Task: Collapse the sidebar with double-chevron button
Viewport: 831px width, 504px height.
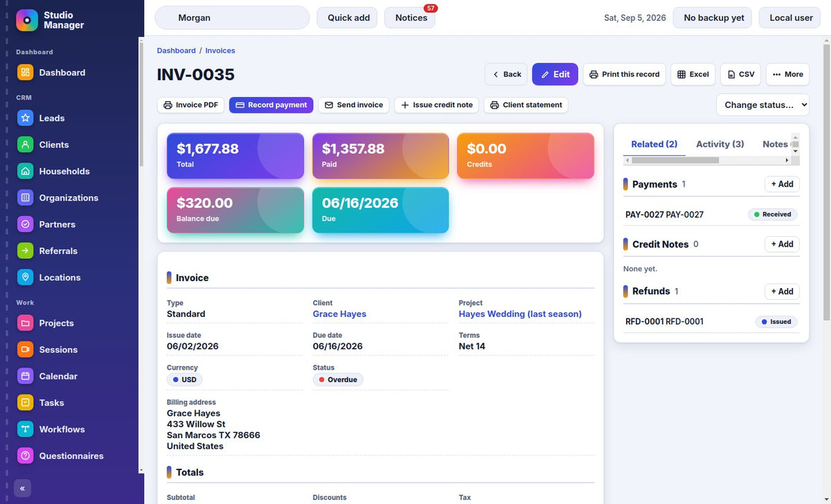Action: point(22,488)
